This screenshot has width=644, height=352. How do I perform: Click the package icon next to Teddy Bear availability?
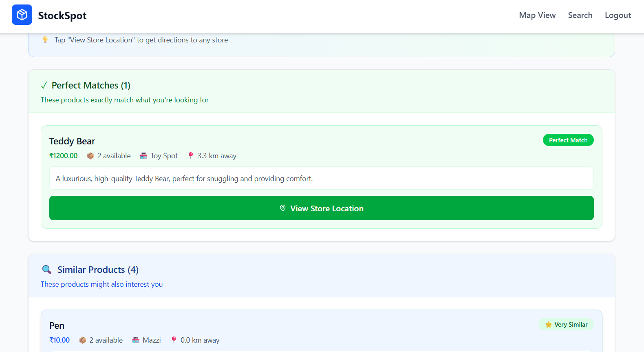(90, 156)
